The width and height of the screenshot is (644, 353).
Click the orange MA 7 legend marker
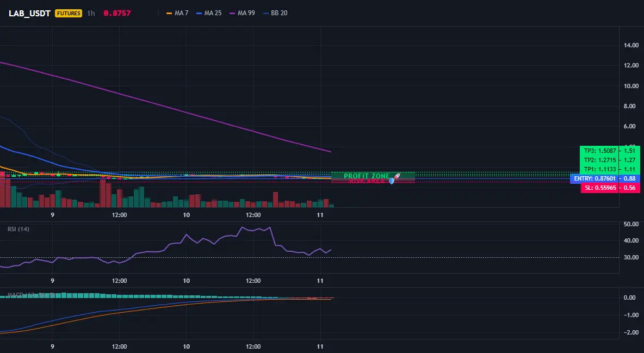169,13
